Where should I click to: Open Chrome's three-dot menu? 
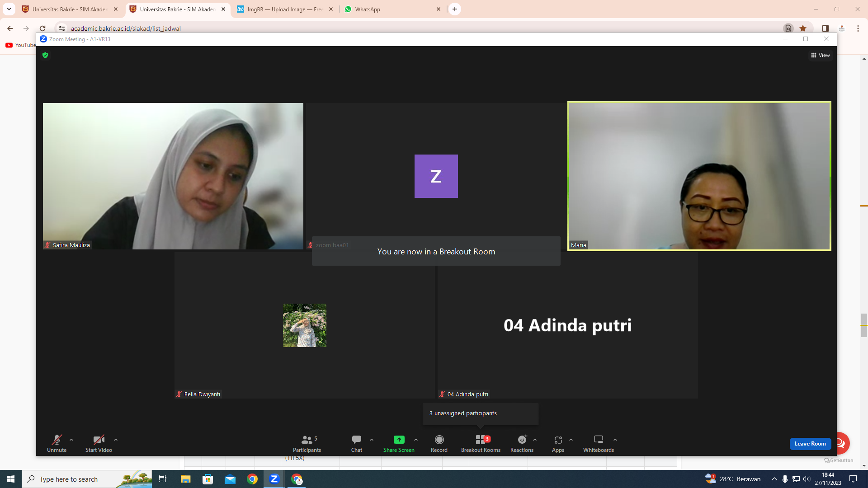click(x=858, y=28)
